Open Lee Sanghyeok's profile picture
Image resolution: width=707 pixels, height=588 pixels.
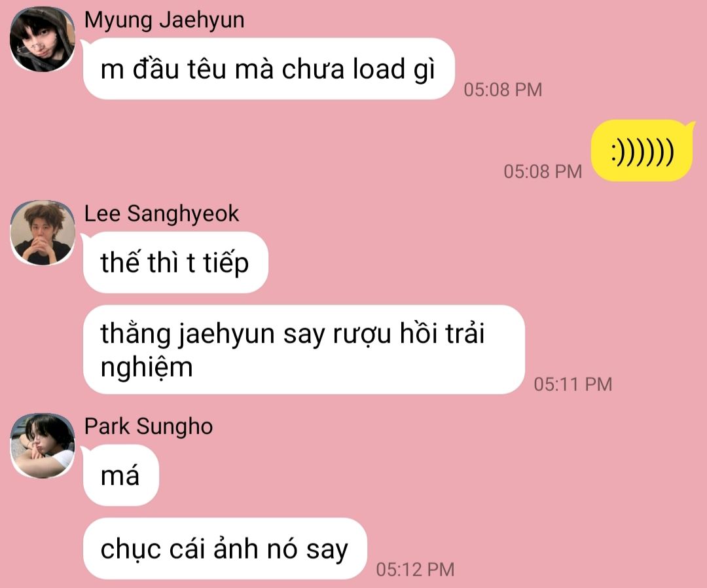tap(43, 233)
